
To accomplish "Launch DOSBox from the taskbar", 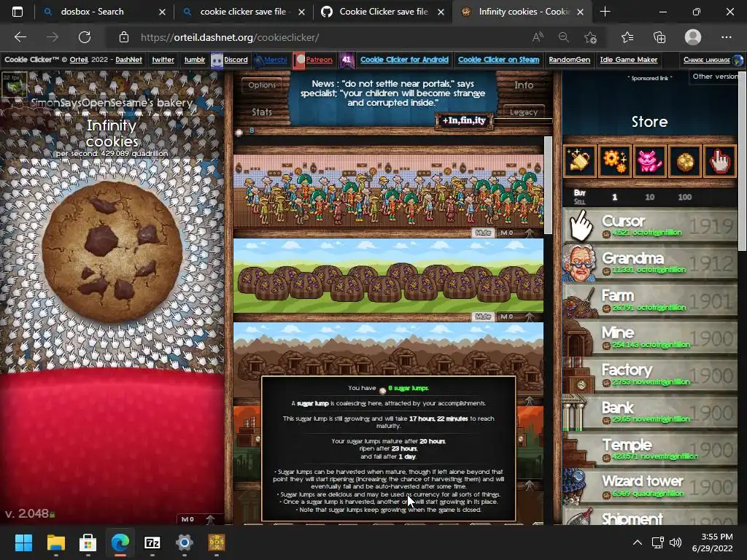I will 217,542.
